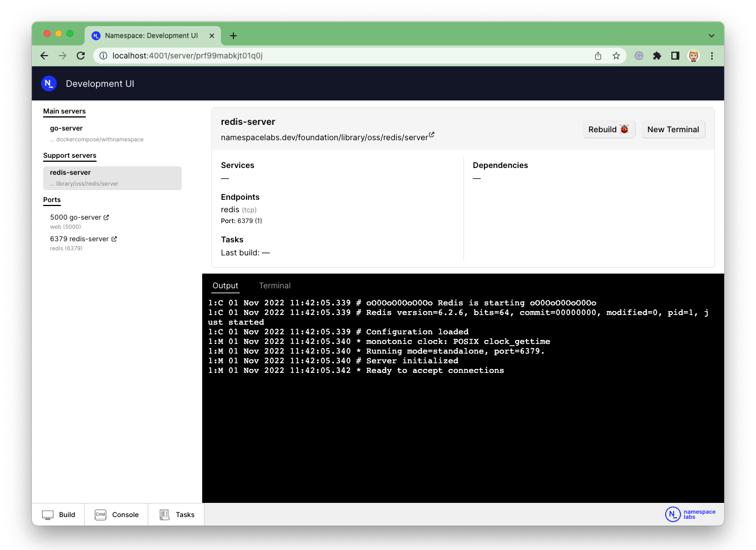This screenshot has width=756, height=550.
Task: Click the New Terminal button
Action: pyautogui.click(x=673, y=129)
